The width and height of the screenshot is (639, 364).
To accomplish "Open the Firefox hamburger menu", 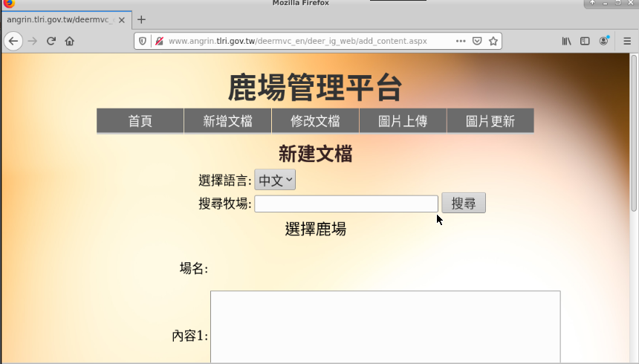I will pos(627,41).
